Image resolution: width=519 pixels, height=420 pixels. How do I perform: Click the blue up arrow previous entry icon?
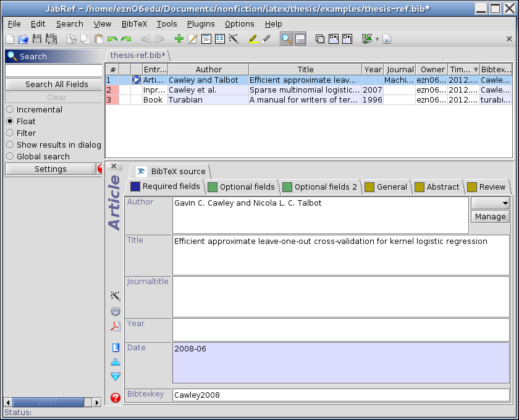(116, 362)
